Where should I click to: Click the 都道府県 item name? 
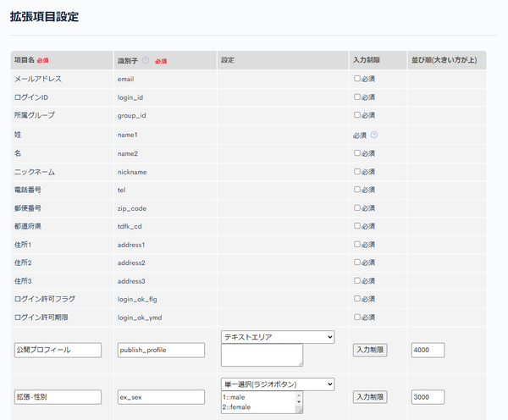pyautogui.click(x=28, y=226)
